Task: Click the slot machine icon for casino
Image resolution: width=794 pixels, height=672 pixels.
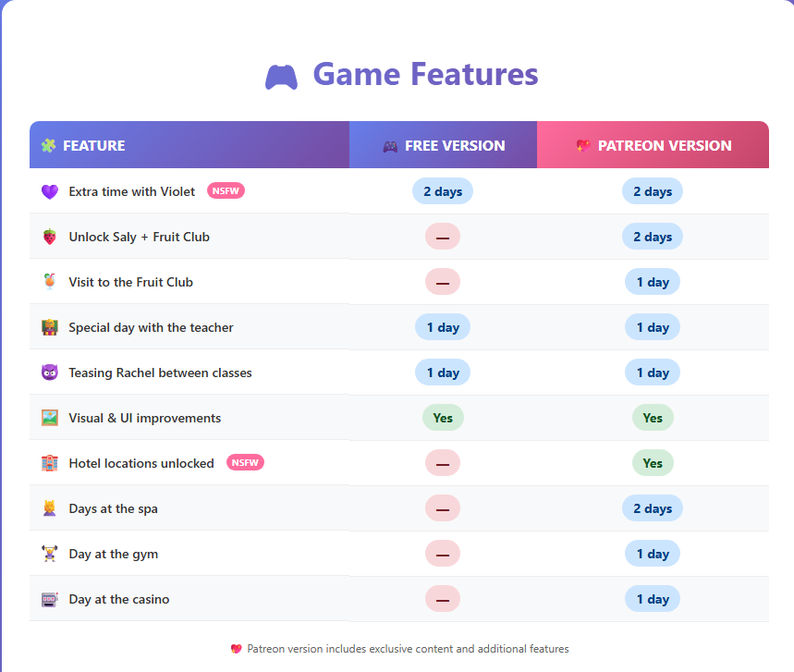Action: (x=50, y=599)
